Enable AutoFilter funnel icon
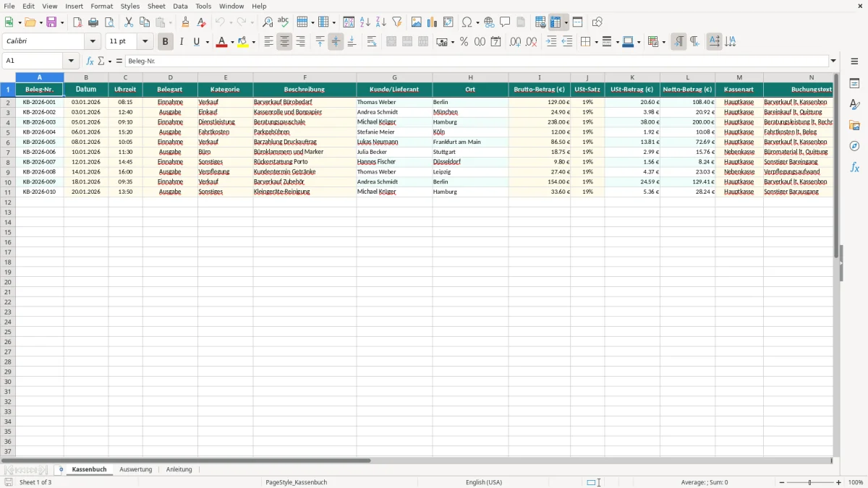This screenshot has height=488, width=868. pos(397,22)
